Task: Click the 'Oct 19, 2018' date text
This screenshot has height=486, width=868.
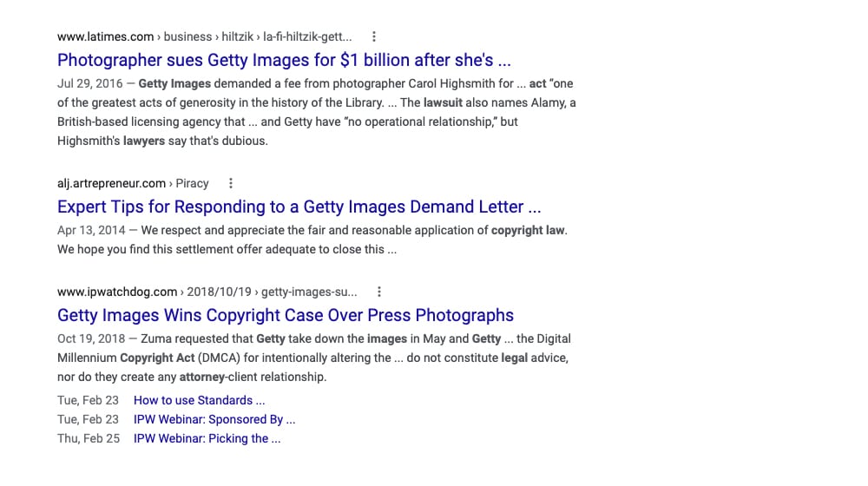Action: (x=91, y=338)
